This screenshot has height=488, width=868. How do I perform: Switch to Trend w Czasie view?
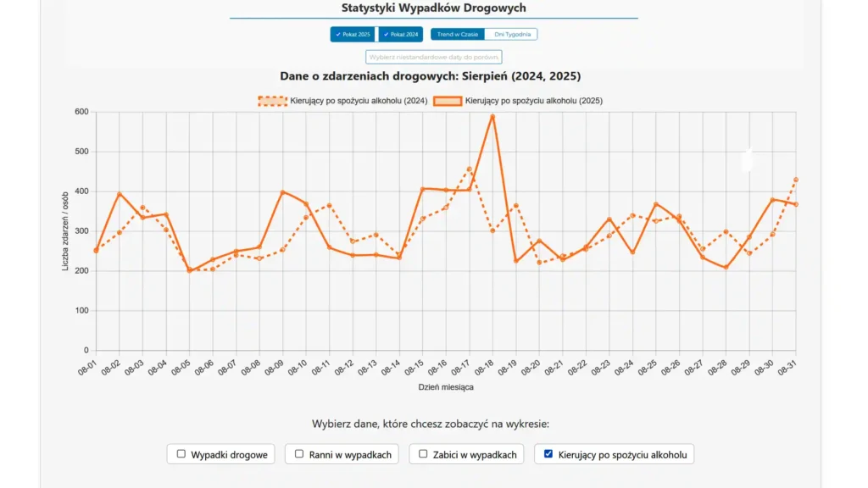tap(457, 34)
